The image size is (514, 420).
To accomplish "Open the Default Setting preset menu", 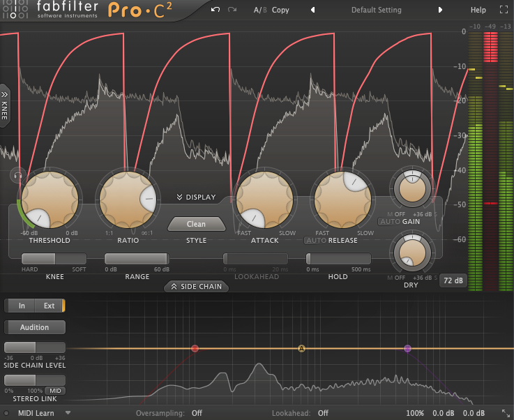I will 377,10.
